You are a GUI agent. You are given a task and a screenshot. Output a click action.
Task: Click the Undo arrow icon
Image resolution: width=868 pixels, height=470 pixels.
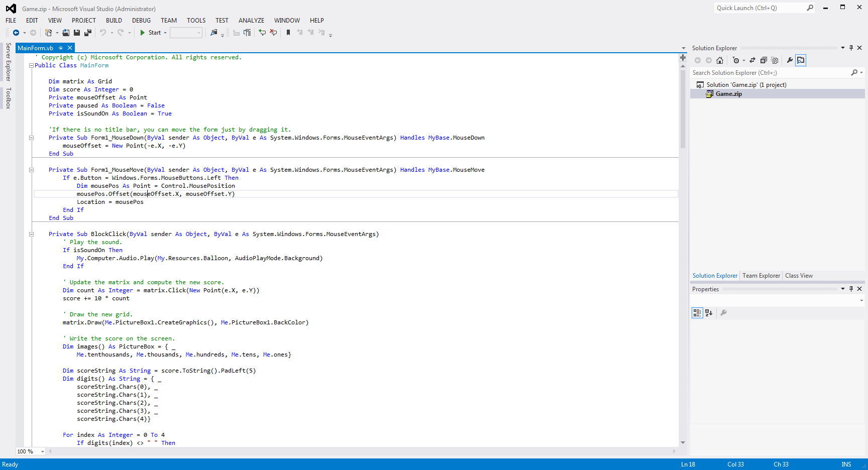pyautogui.click(x=103, y=33)
